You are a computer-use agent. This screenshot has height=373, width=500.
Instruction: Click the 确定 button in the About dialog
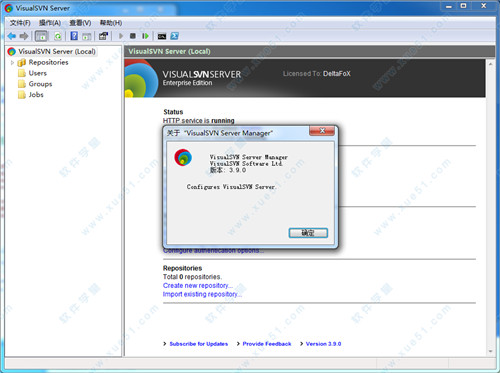308,233
